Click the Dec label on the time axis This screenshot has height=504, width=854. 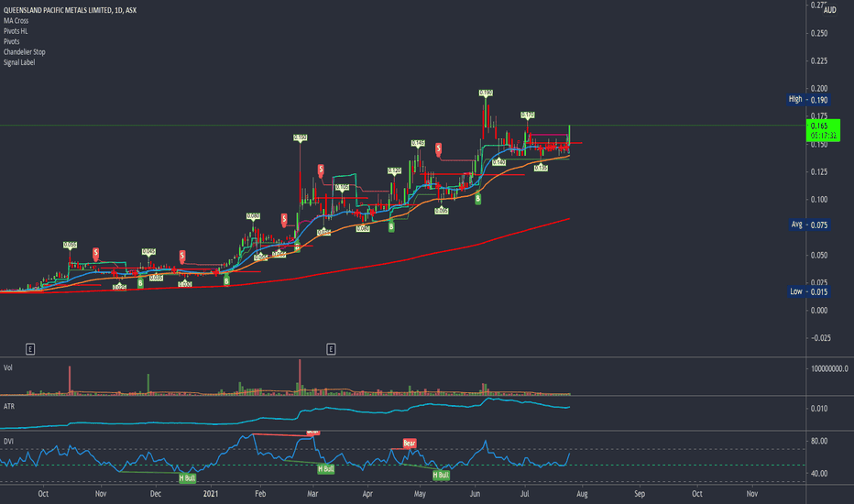156,494
